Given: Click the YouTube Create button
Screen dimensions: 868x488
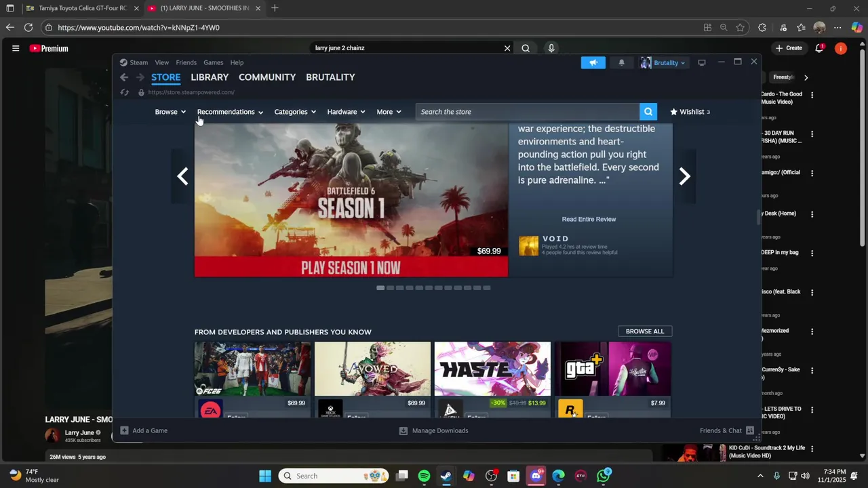Looking at the screenshot, I should click(x=789, y=48).
